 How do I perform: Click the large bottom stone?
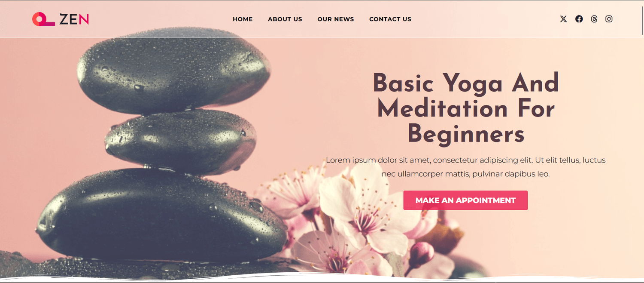161,214
